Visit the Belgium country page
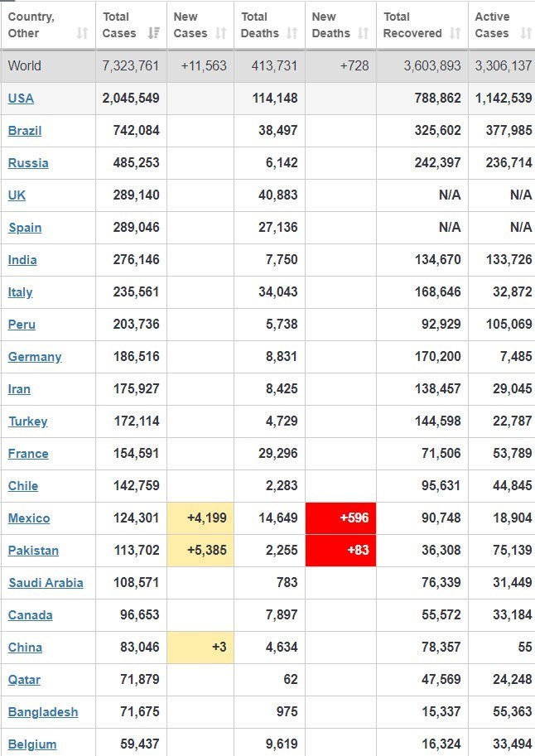Screen dimensions: 535x756 [x=32, y=744]
